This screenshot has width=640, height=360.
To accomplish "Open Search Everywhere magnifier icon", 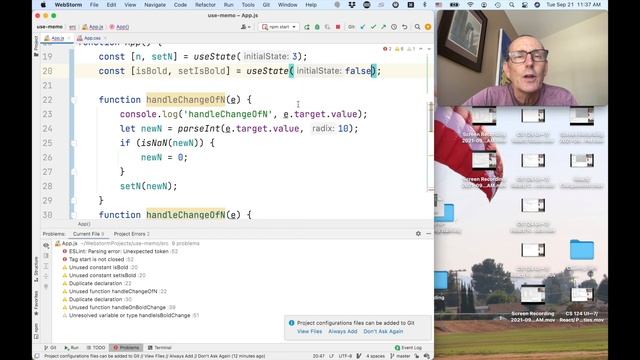I will point(417,27).
